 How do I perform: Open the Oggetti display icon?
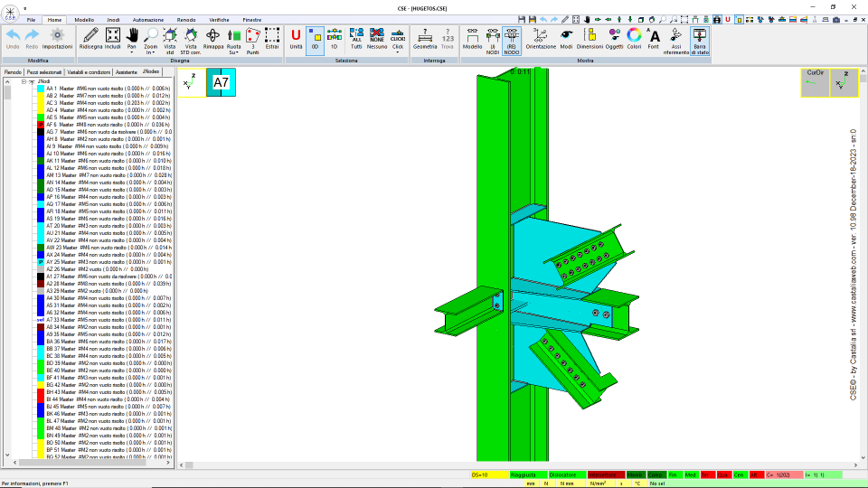pyautogui.click(x=614, y=36)
